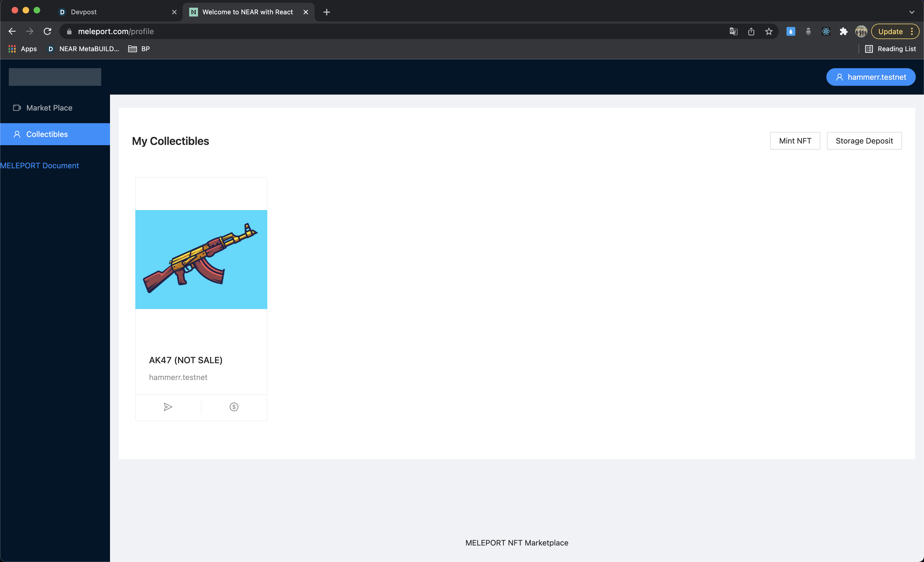Expand the tab search chevron
The height and width of the screenshot is (562, 924).
912,12
